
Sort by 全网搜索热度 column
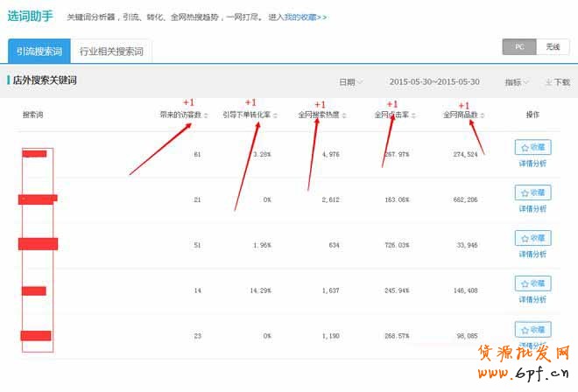click(x=319, y=115)
